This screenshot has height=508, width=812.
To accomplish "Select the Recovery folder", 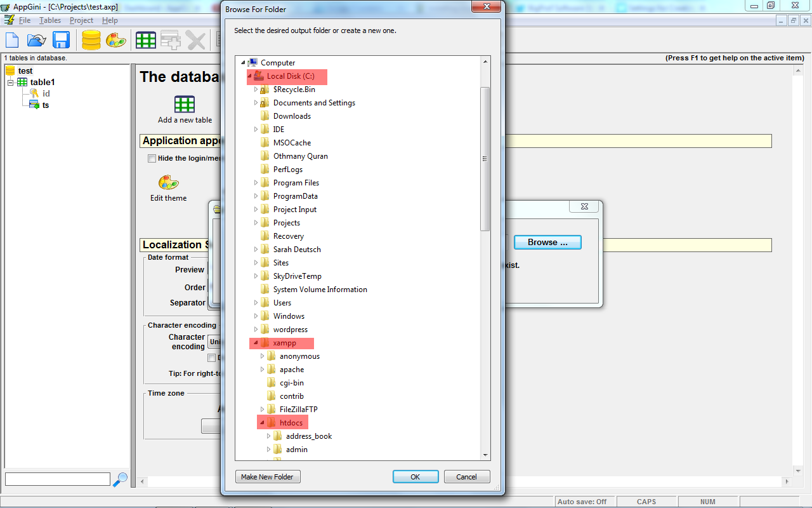I will click(289, 236).
